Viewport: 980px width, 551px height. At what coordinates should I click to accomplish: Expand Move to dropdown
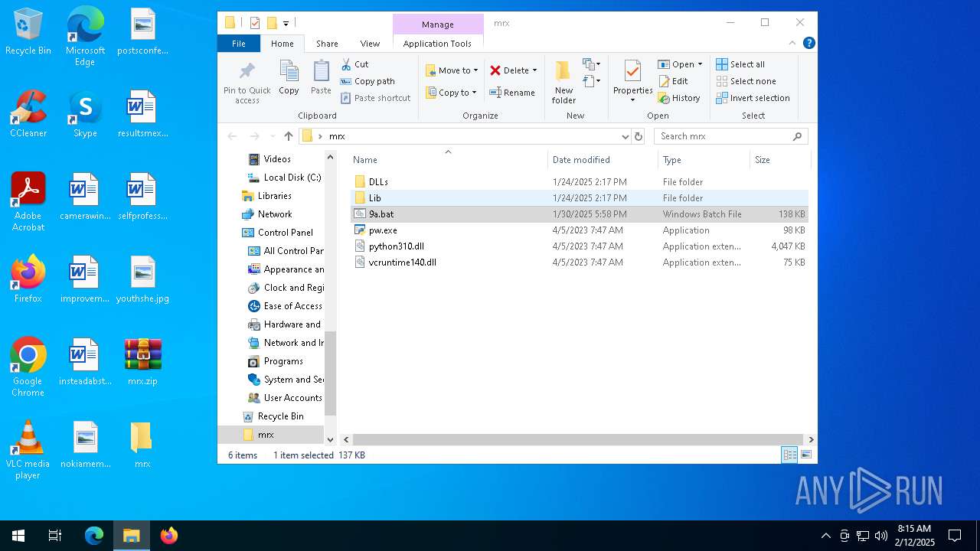pyautogui.click(x=475, y=70)
